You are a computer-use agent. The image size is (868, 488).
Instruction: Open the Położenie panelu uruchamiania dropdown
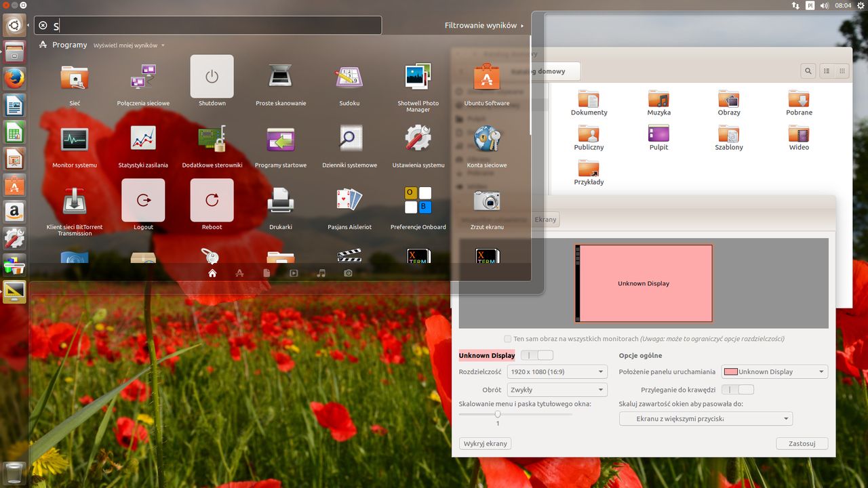774,371
